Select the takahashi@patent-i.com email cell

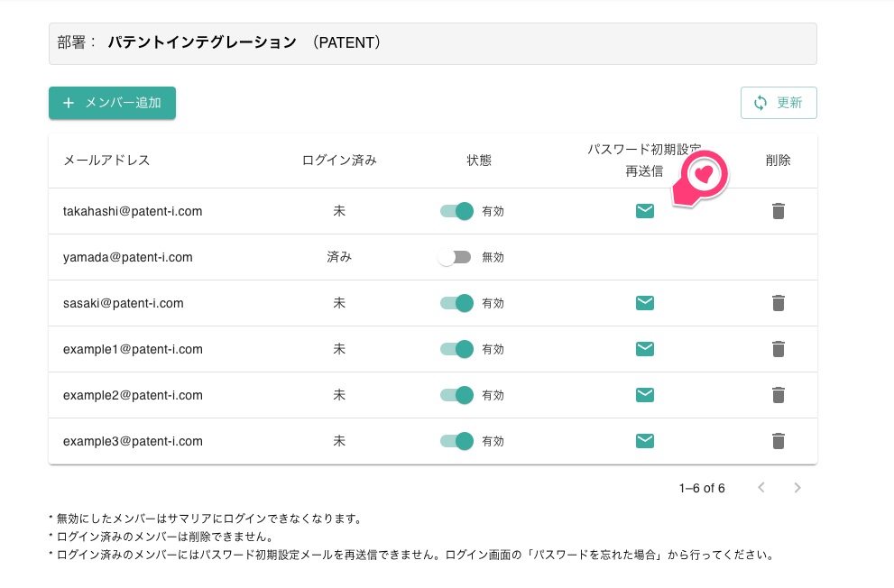pyautogui.click(x=133, y=211)
